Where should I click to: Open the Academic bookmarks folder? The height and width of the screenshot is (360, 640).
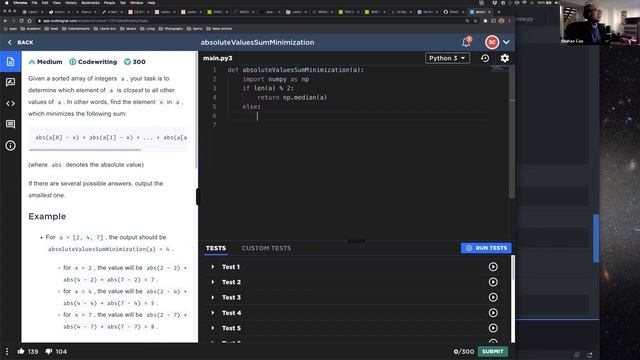(x=31, y=29)
